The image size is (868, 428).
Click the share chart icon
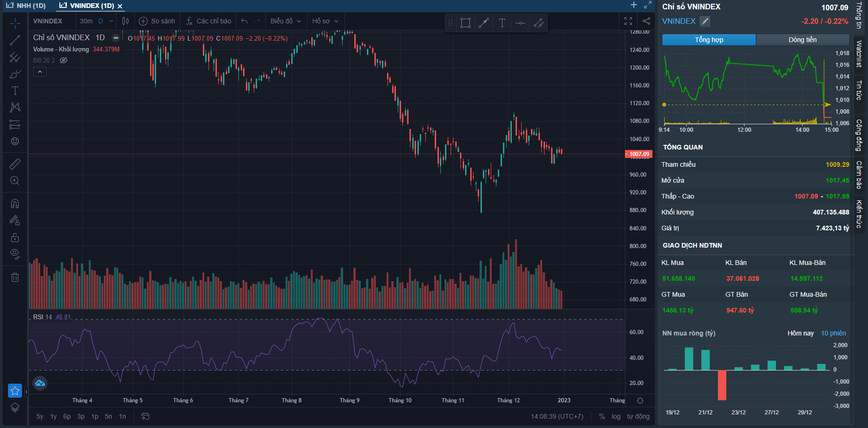[x=646, y=21]
